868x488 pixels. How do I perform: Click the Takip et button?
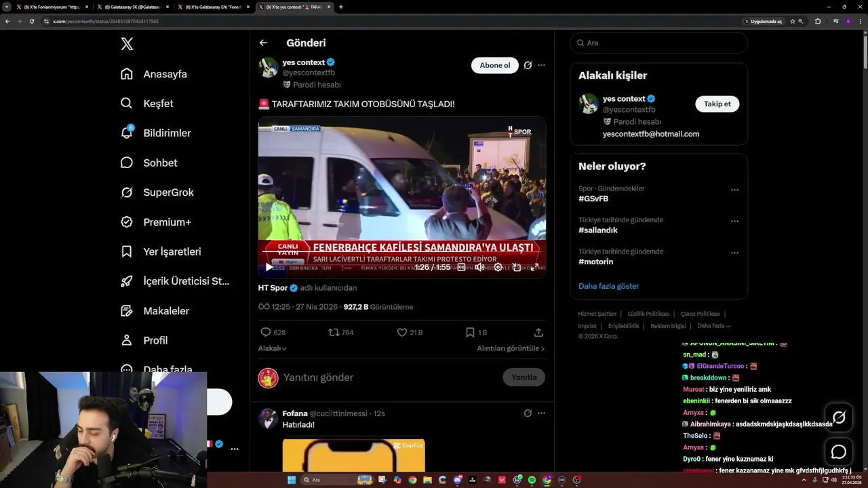coord(717,104)
